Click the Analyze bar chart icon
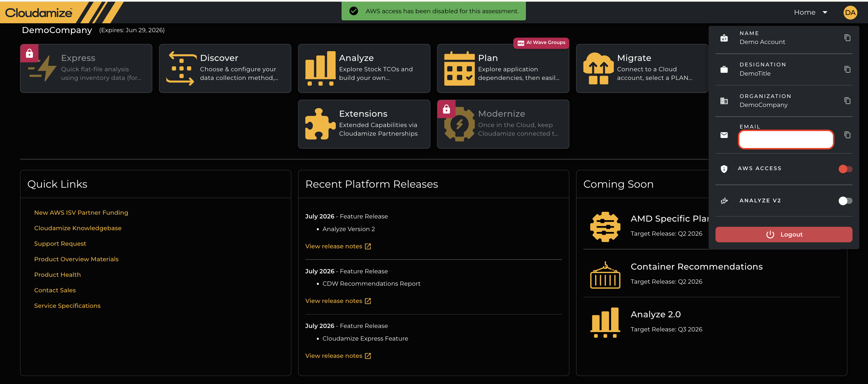 (320, 68)
